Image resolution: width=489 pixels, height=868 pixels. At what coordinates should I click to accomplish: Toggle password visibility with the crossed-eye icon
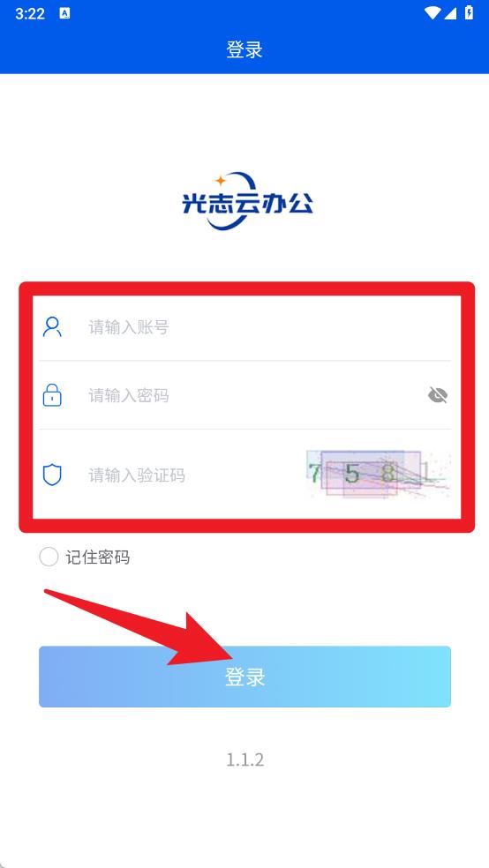click(x=438, y=395)
